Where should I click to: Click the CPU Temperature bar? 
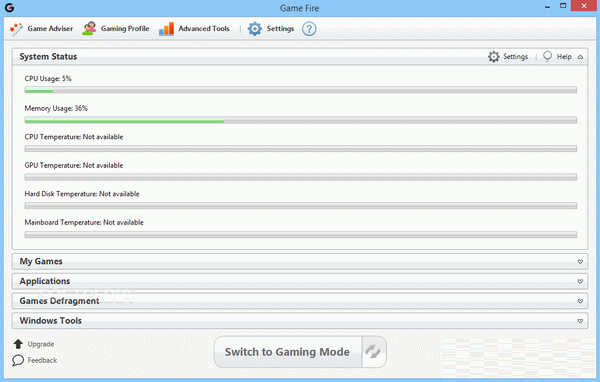pos(301,149)
